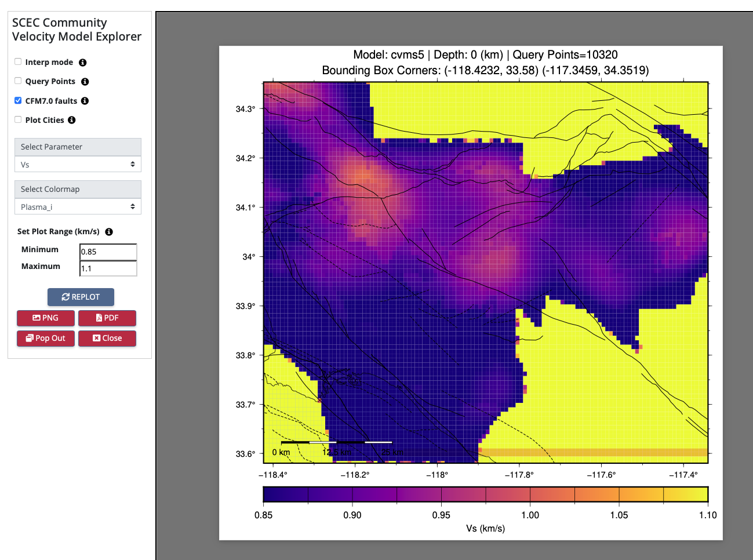This screenshot has height=560, width=753.
Task: Click info icon beside Query Points
Action: [x=85, y=82]
